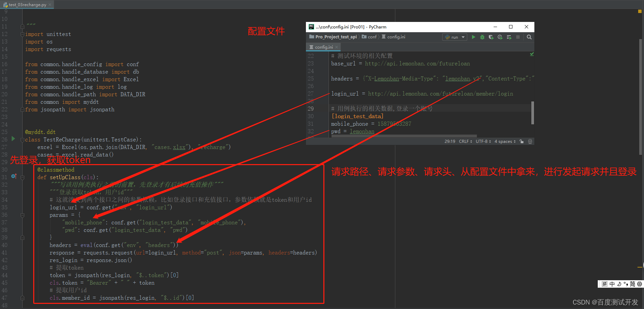This screenshot has height=309, width=644.
Task: Toggle IME simplified 简 character button
Action: pyautogui.click(x=632, y=284)
